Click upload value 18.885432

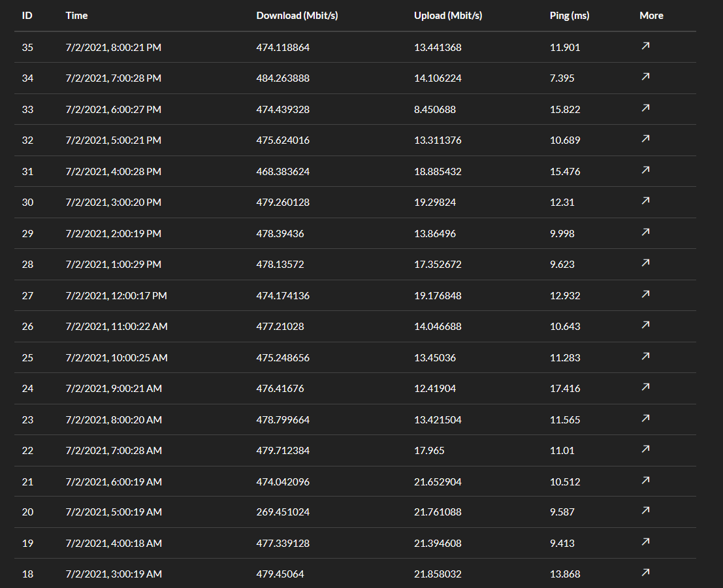click(x=438, y=172)
